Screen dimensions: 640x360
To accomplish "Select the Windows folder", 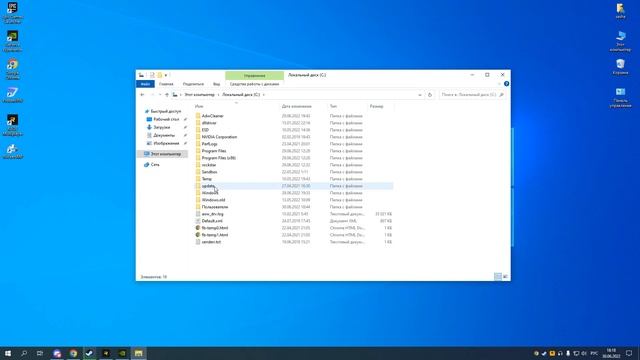I will [210, 193].
